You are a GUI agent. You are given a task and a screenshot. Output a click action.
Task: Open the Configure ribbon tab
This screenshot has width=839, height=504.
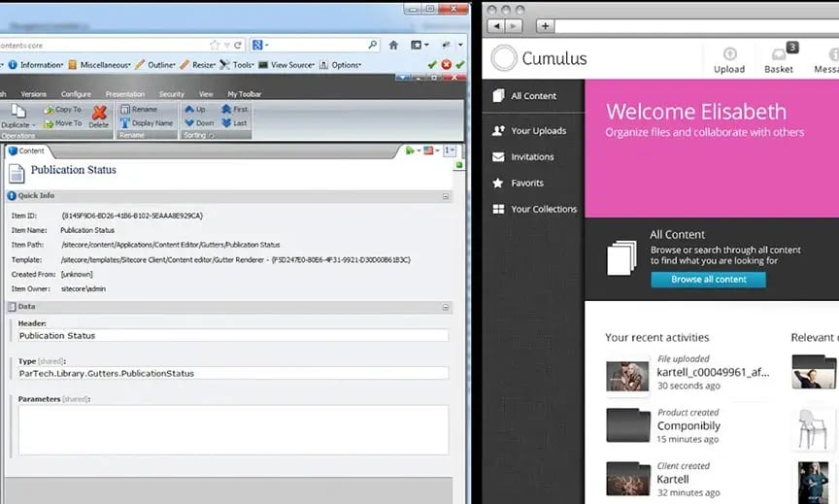[76, 94]
